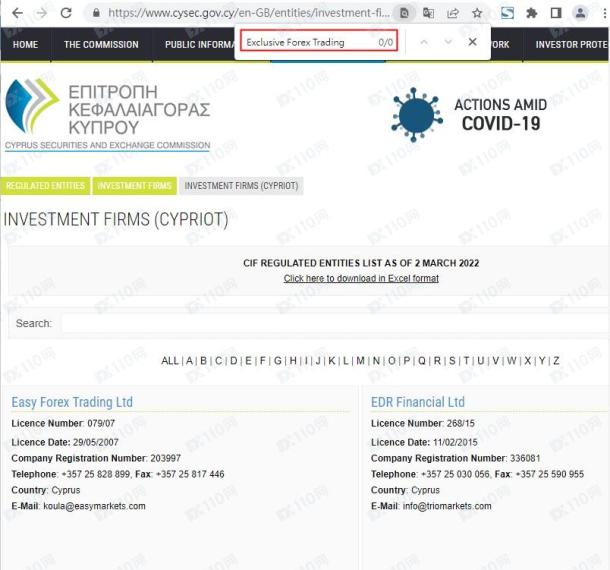
Task: Go to next find result arrow
Action: [x=448, y=42]
